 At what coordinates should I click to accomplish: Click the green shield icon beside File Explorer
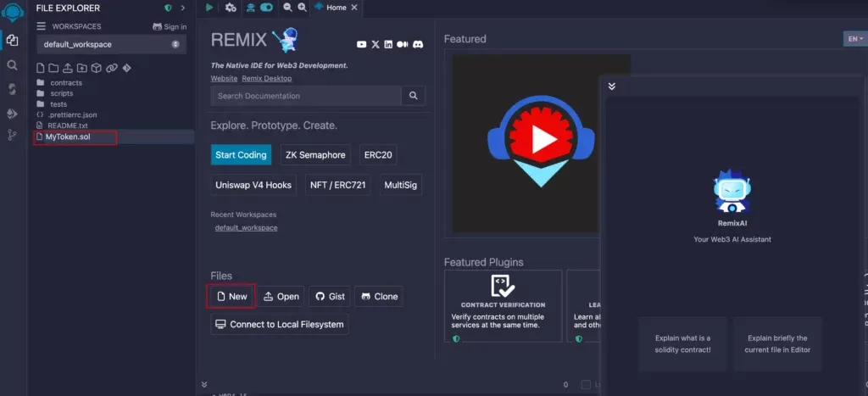pyautogui.click(x=169, y=8)
